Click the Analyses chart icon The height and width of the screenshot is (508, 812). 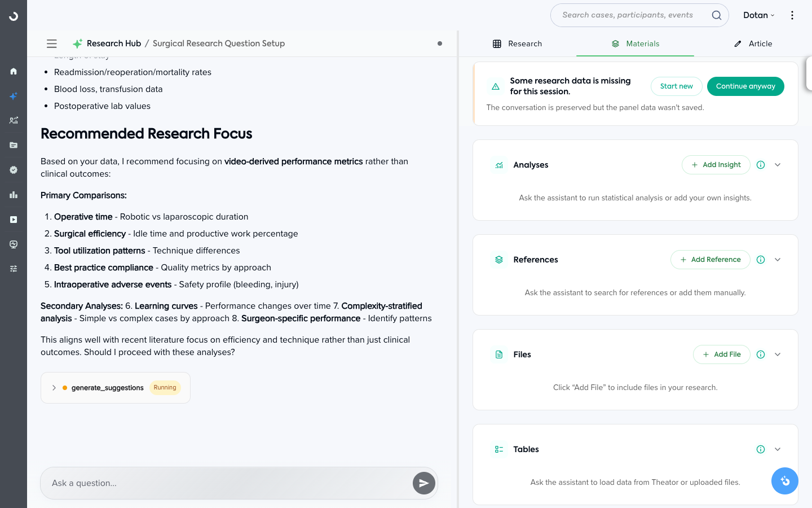click(499, 165)
